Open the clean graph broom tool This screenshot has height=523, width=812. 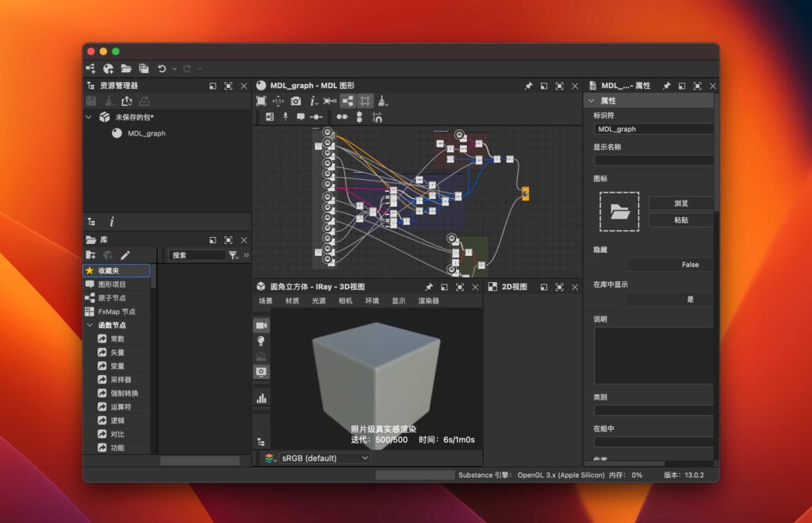pos(384,101)
